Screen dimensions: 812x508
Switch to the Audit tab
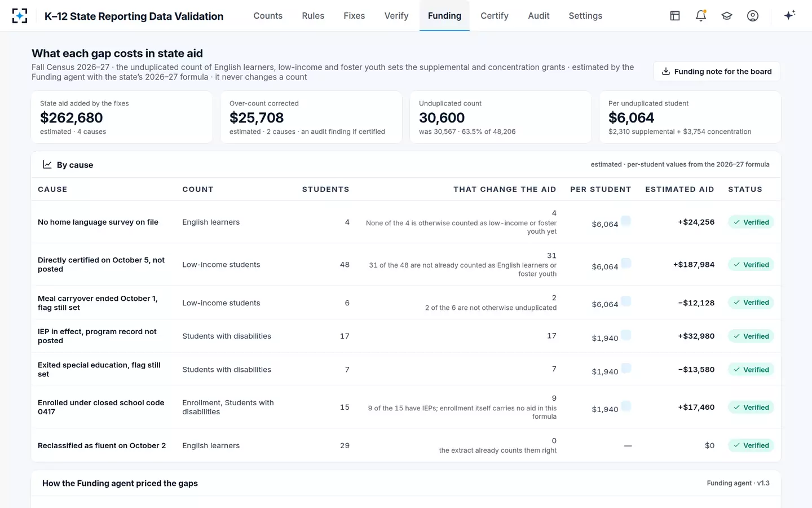tap(539, 16)
